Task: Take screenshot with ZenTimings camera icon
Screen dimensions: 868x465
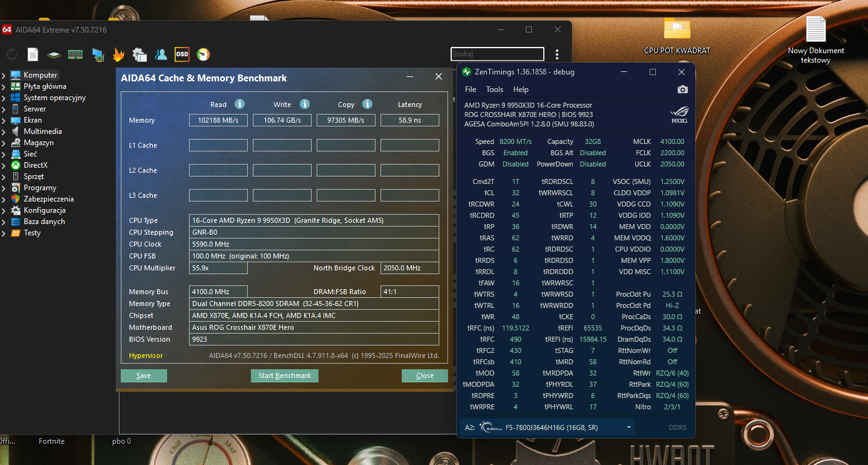Action: tap(683, 89)
